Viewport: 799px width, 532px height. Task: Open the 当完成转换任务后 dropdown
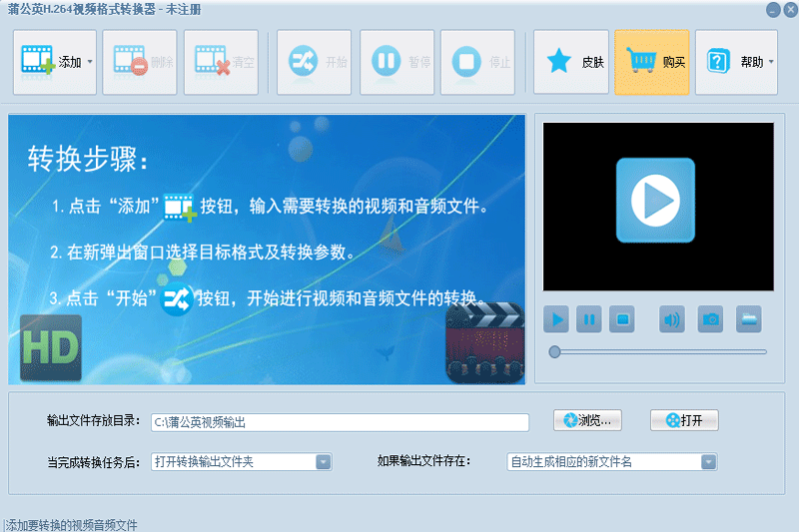pos(324,462)
